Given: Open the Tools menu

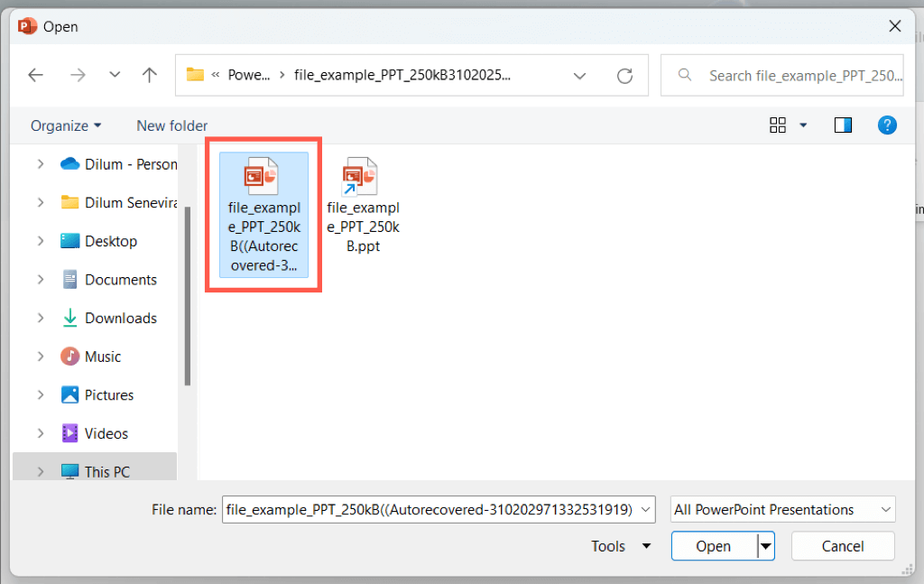Looking at the screenshot, I should [621, 546].
